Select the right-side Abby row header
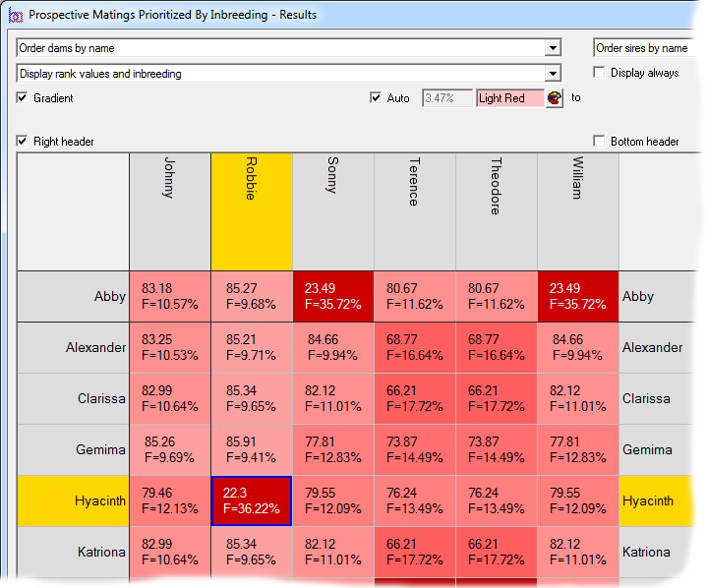The height and width of the screenshot is (588, 707). pos(658,296)
